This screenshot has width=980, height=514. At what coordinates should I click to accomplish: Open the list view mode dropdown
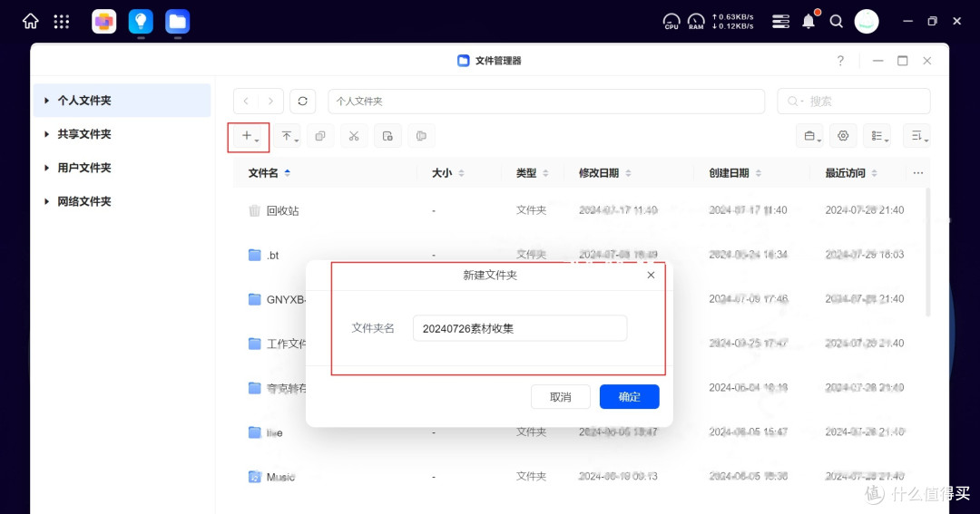877,136
